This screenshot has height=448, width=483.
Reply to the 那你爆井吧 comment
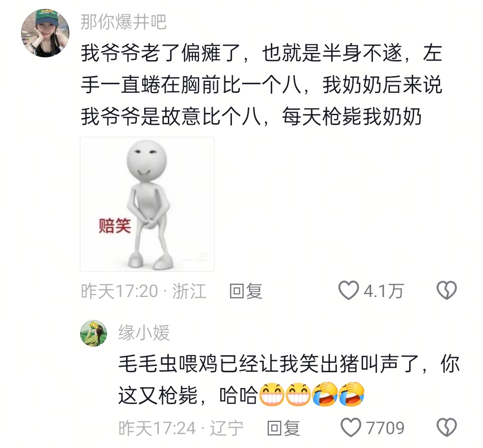coord(246,291)
